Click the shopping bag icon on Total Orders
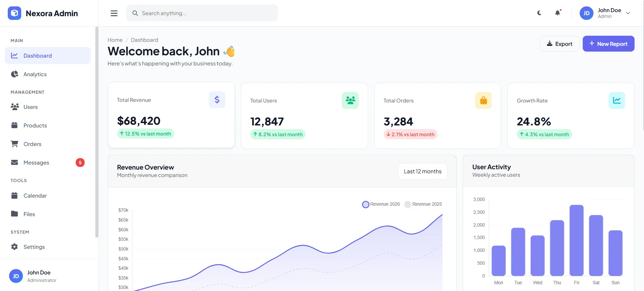The width and height of the screenshot is (644, 291). coord(483,100)
